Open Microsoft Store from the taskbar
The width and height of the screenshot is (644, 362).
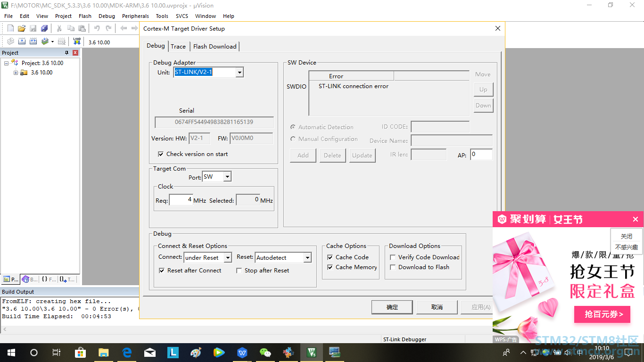[x=80, y=352]
